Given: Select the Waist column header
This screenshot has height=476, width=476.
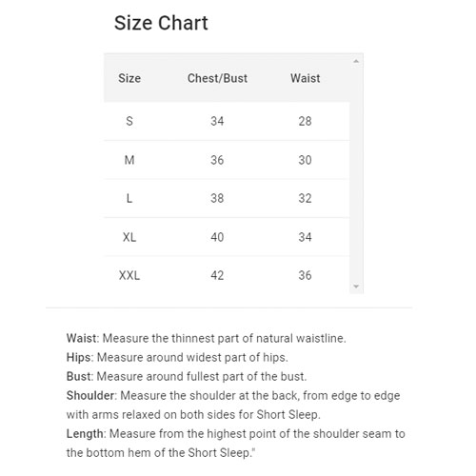Looking at the screenshot, I should (306, 78).
